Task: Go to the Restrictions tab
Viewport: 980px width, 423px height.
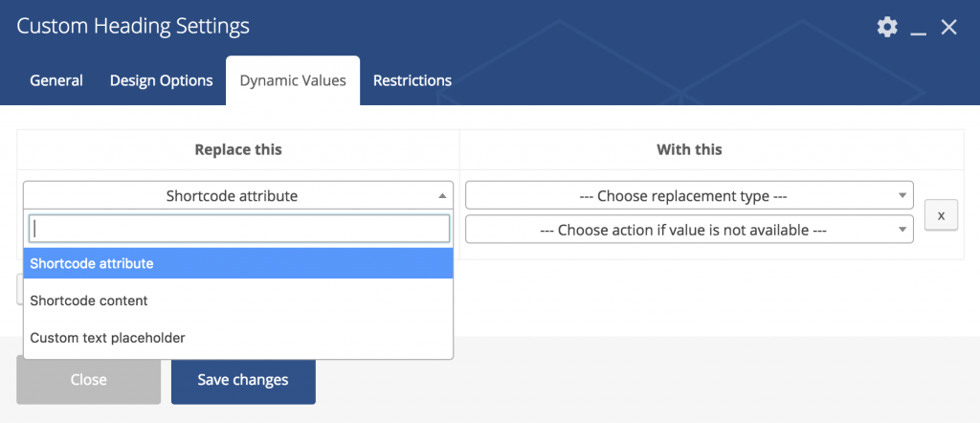Action: pos(412,80)
